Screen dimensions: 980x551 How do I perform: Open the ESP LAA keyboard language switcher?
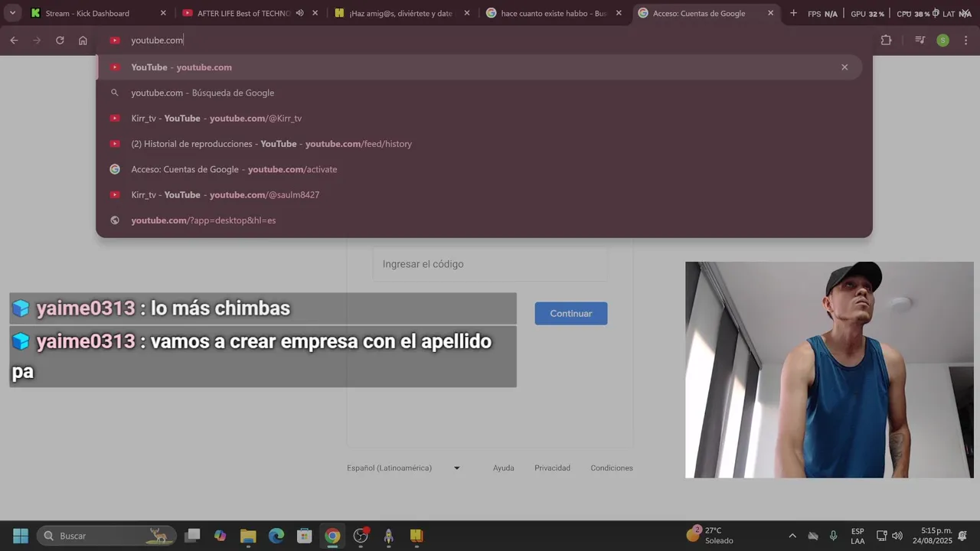[x=857, y=536]
